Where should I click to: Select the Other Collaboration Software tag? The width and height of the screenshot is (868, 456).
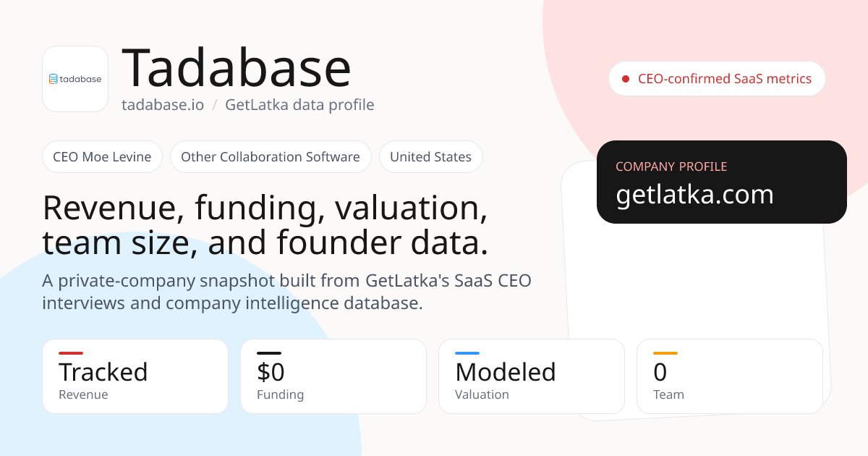[271, 157]
